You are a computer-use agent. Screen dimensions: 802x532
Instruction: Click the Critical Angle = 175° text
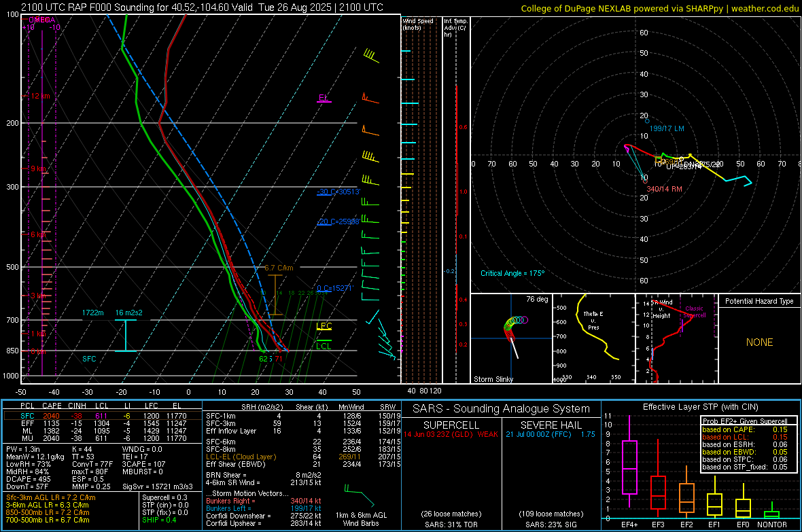[x=512, y=273]
